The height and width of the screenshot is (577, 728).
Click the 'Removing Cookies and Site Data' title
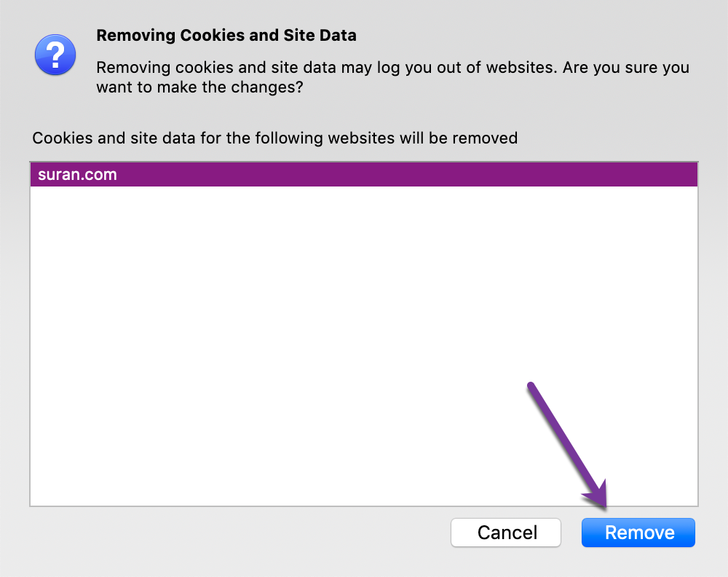pyautogui.click(x=226, y=35)
